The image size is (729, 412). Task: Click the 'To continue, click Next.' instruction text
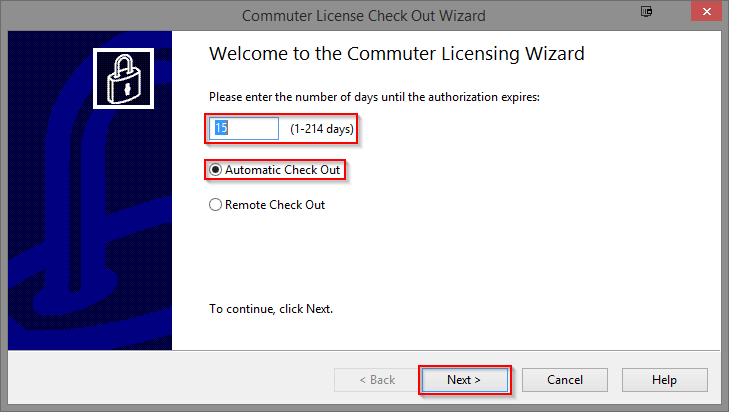(x=271, y=309)
